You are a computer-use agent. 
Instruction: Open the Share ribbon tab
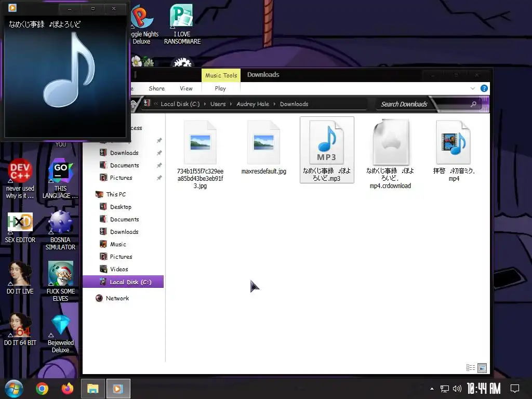(157, 88)
